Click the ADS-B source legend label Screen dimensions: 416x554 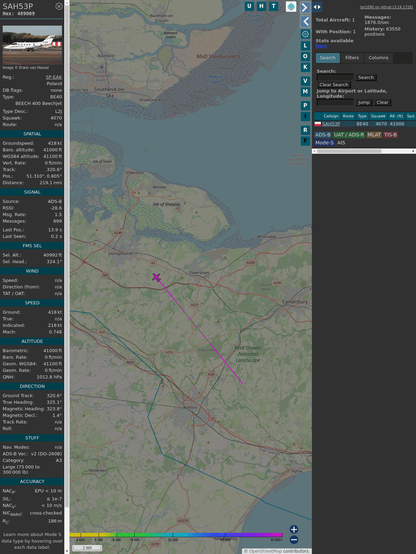323,135
